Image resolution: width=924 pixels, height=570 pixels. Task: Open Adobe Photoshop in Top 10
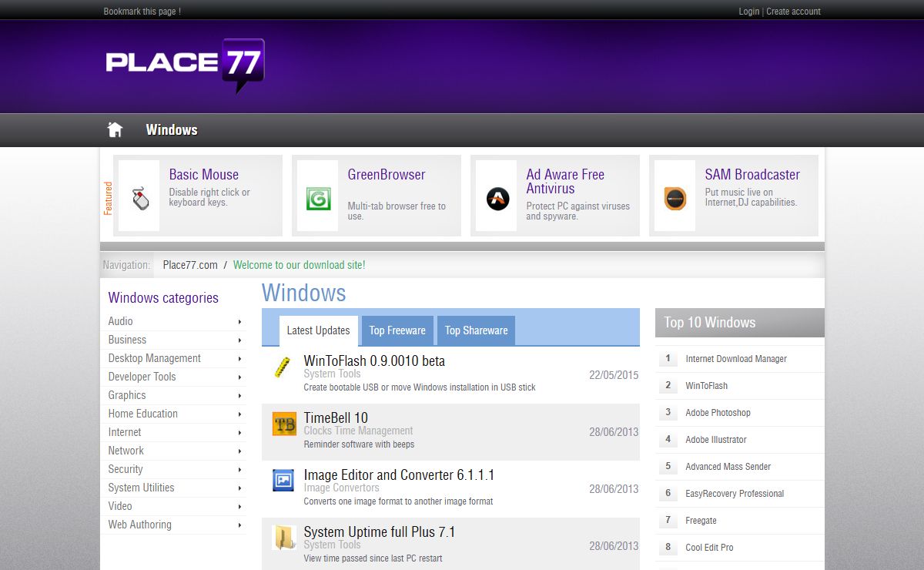(x=718, y=413)
